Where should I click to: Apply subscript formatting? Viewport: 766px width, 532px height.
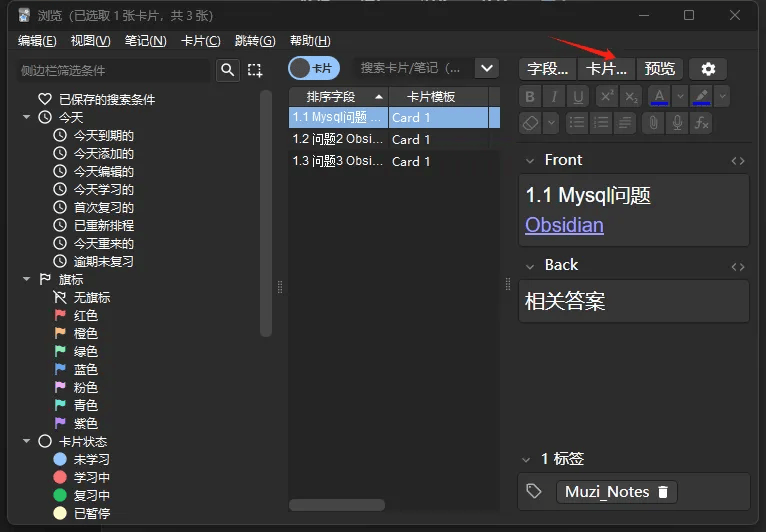tap(631, 96)
